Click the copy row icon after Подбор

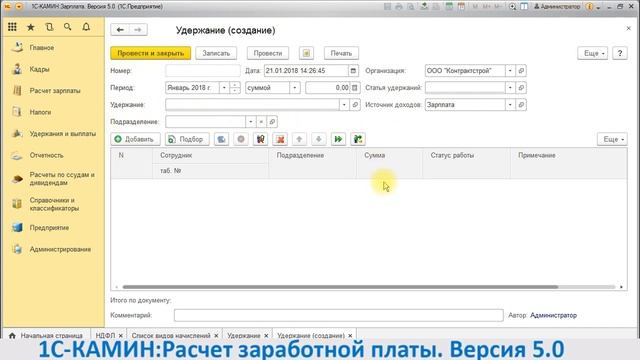click(x=221, y=139)
